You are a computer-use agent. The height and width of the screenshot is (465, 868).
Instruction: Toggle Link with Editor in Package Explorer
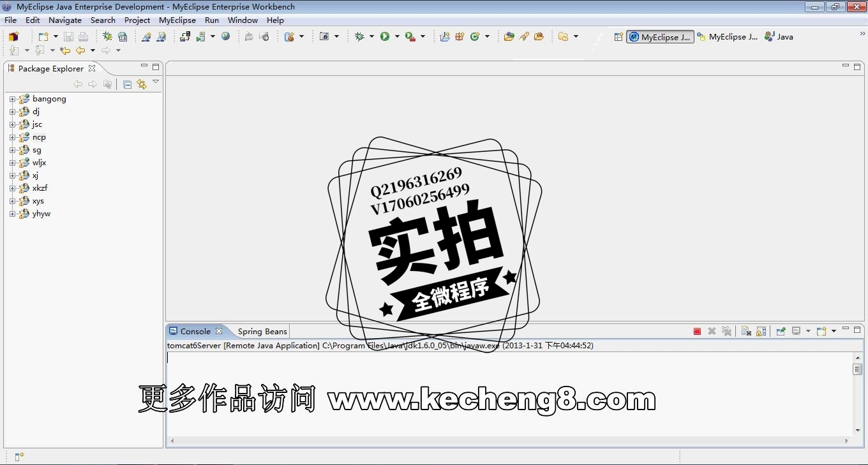click(x=142, y=84)
